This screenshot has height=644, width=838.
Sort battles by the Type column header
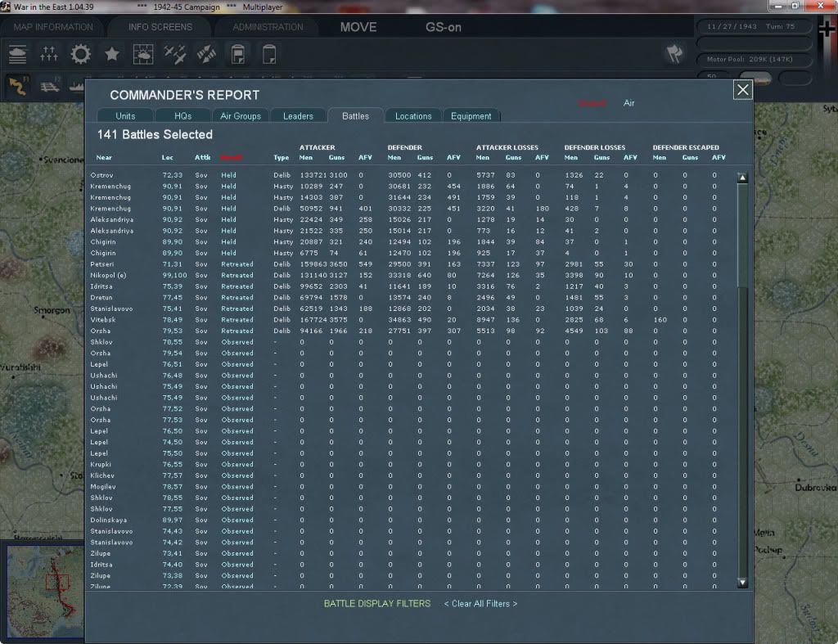[x=282, y=158]
